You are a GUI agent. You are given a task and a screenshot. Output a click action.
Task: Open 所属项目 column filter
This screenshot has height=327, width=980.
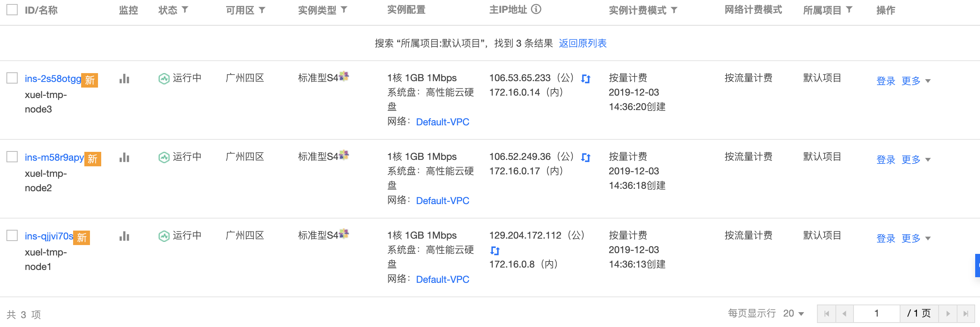[x=849, y=10]
